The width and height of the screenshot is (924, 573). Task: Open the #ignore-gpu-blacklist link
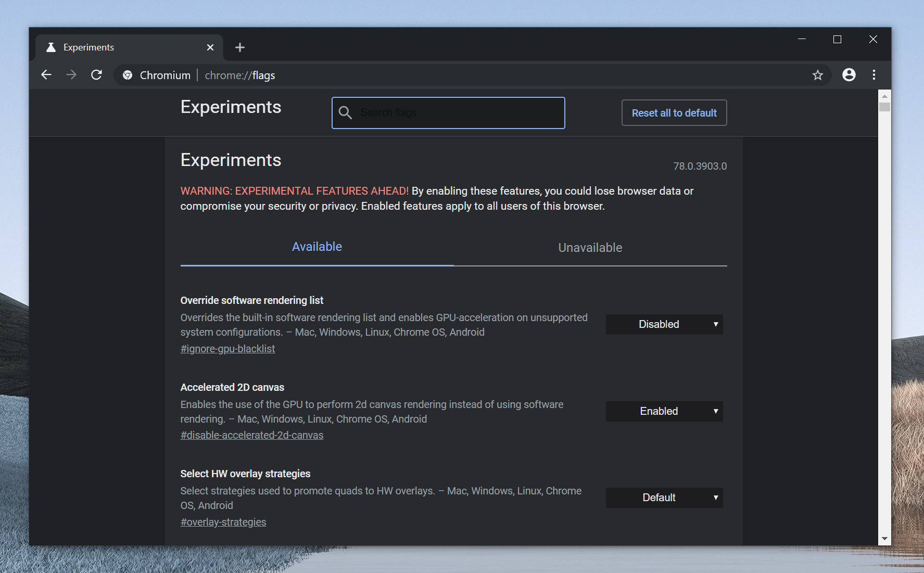(x=227, y=349)
